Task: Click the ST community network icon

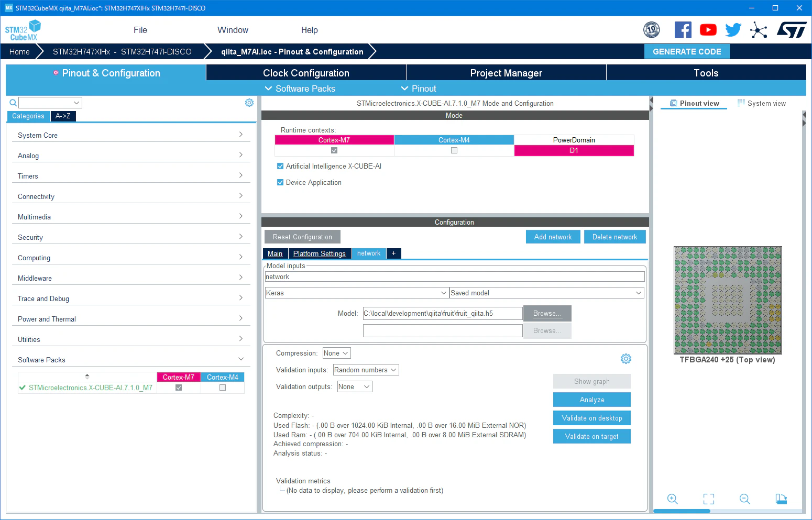Action: (x=759, y=30)
